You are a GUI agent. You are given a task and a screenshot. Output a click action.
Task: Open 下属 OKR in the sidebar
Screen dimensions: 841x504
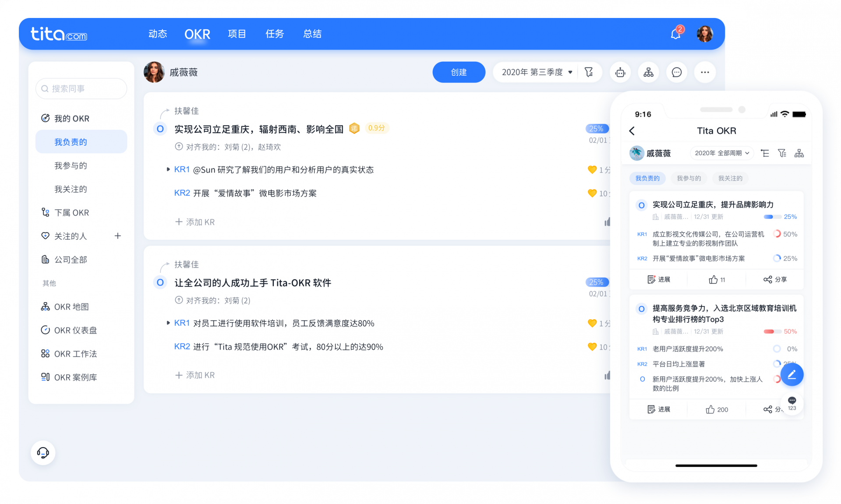point(66,212)
